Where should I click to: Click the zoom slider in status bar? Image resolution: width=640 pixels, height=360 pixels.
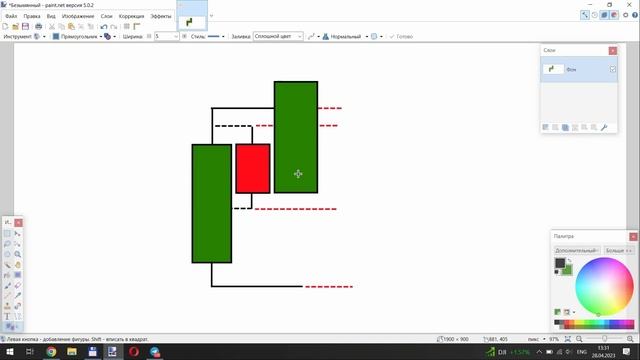tap(604, 339)
